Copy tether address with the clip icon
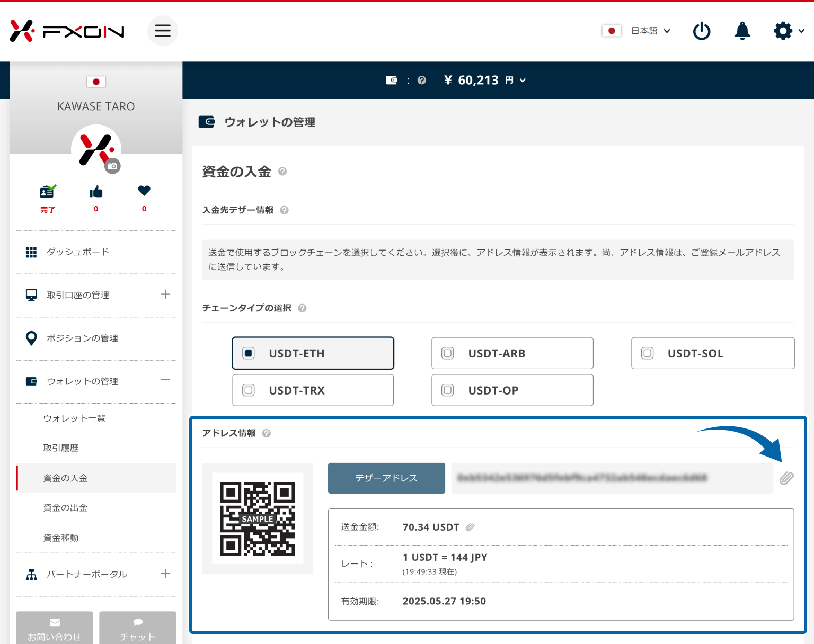 coord(787,478)
